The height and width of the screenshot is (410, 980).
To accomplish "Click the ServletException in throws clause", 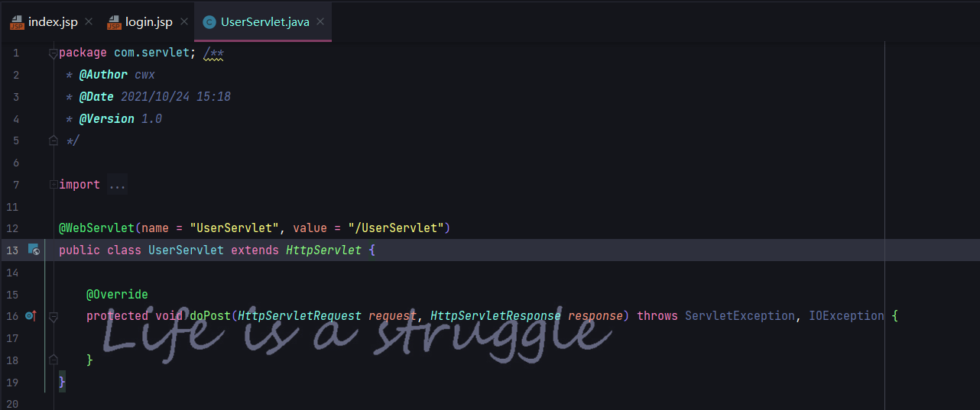I will [x=739, y=315].
